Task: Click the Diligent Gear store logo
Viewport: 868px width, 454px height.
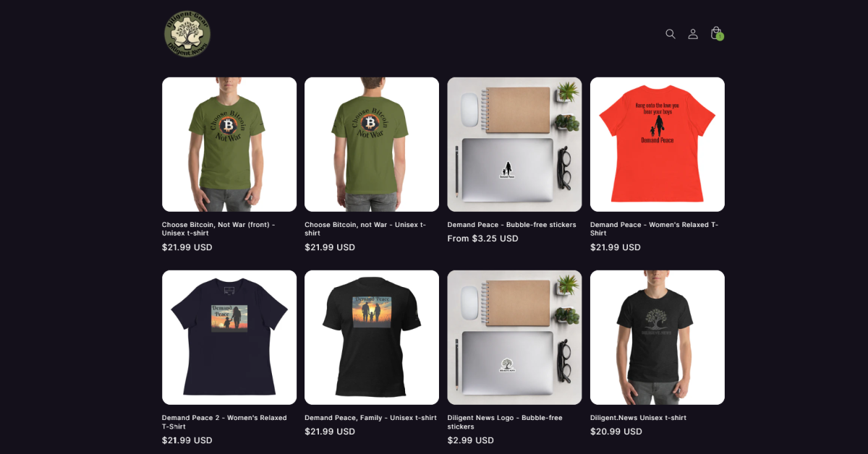Action: (187, 34)
